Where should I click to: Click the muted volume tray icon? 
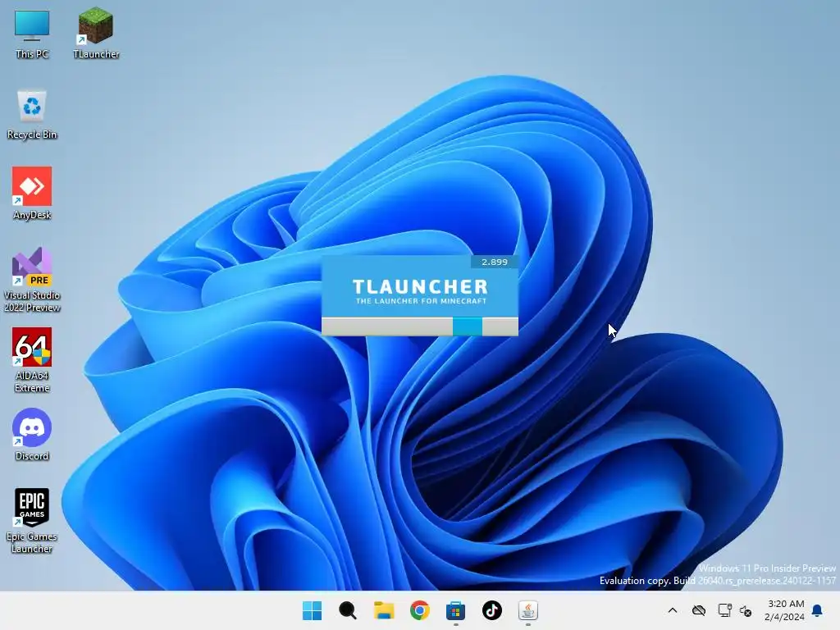tap(745, 610)
